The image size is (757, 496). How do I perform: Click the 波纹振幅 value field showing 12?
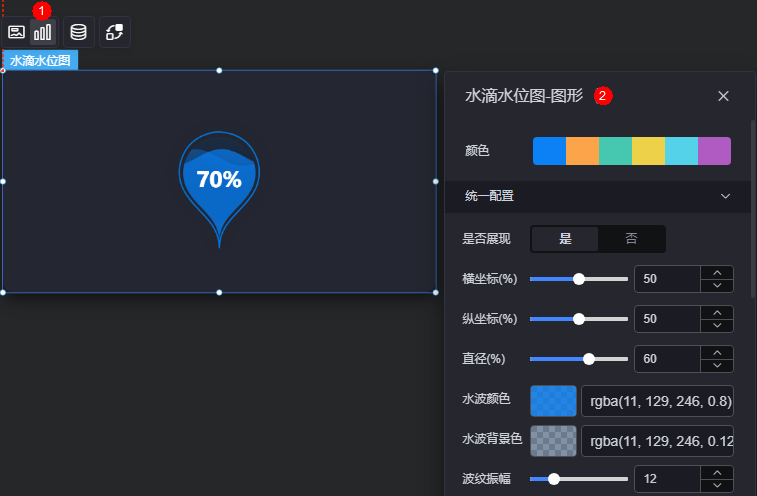667,479
